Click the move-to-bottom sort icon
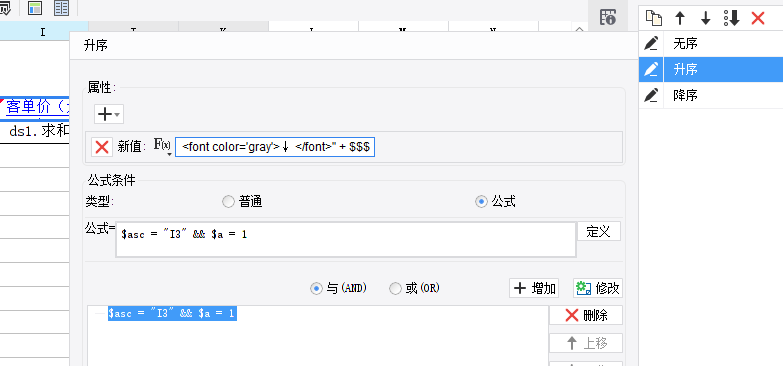783x366 pixels. (x=732, y=18)
